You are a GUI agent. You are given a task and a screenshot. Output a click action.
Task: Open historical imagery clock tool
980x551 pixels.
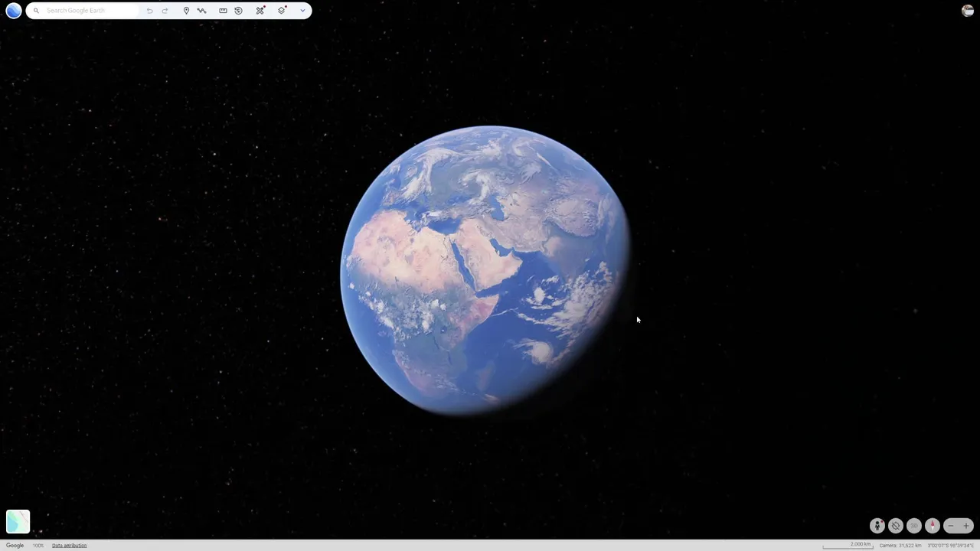pyautogui.click(x=238, y=11)
